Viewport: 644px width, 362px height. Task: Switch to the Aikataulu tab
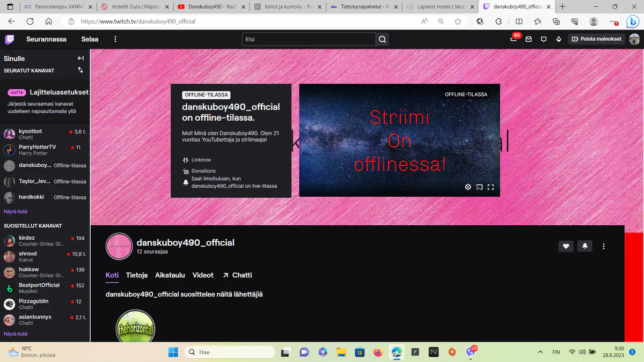point(170,275)
